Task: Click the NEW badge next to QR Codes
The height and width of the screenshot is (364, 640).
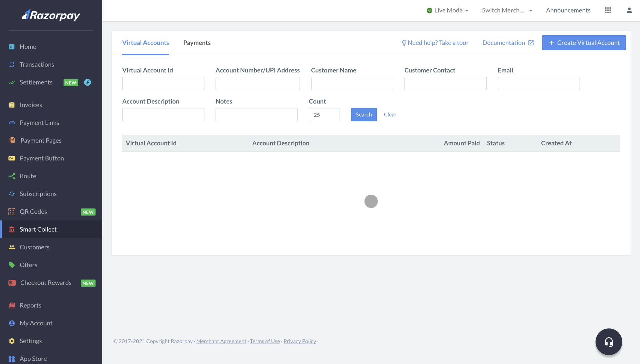Action: [x=88, y=212]
